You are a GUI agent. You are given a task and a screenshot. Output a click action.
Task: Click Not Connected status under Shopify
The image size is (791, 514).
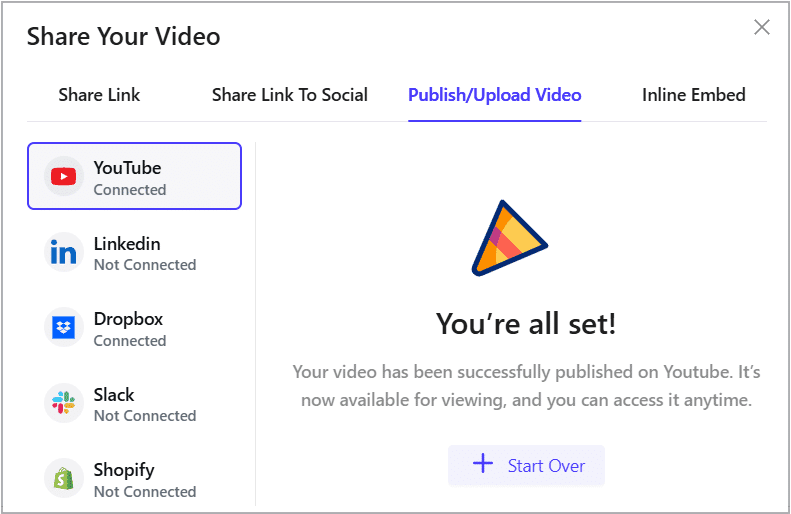pyautogui.click(x=145, y=492)
